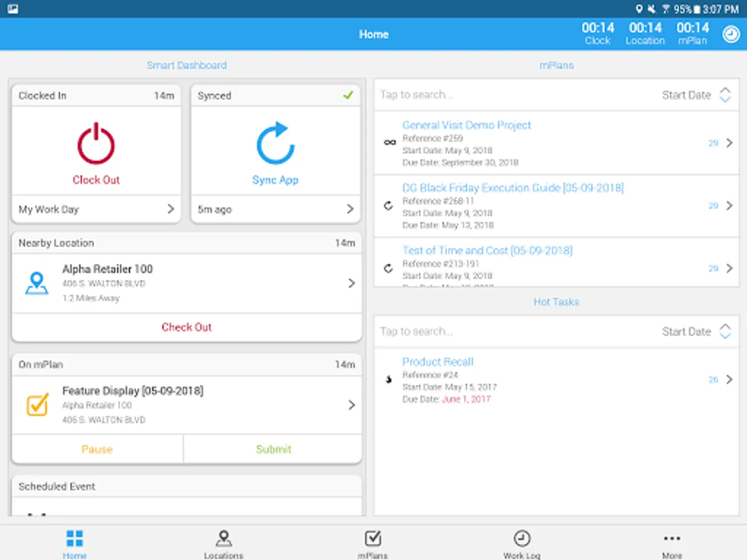Expand the 5m ago sync details chevron
747x560 pixels.
coord(350,209)
